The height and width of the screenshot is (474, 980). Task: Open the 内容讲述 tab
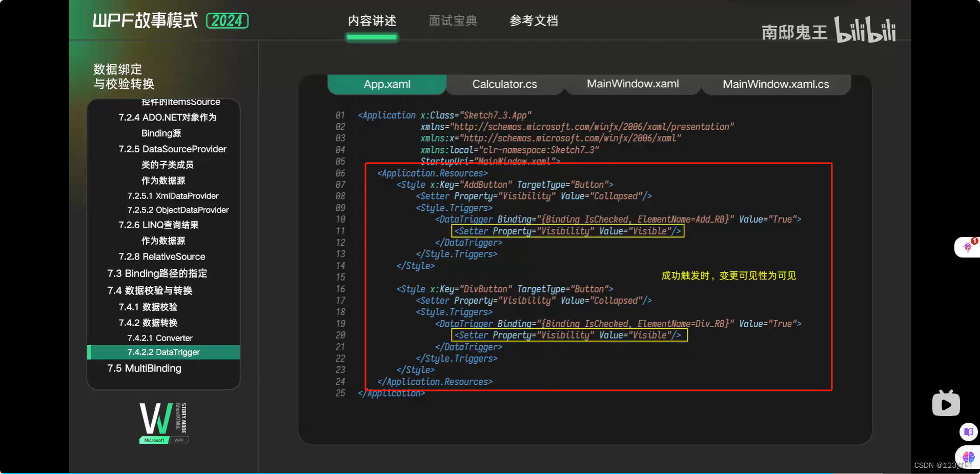pos(372,21)
